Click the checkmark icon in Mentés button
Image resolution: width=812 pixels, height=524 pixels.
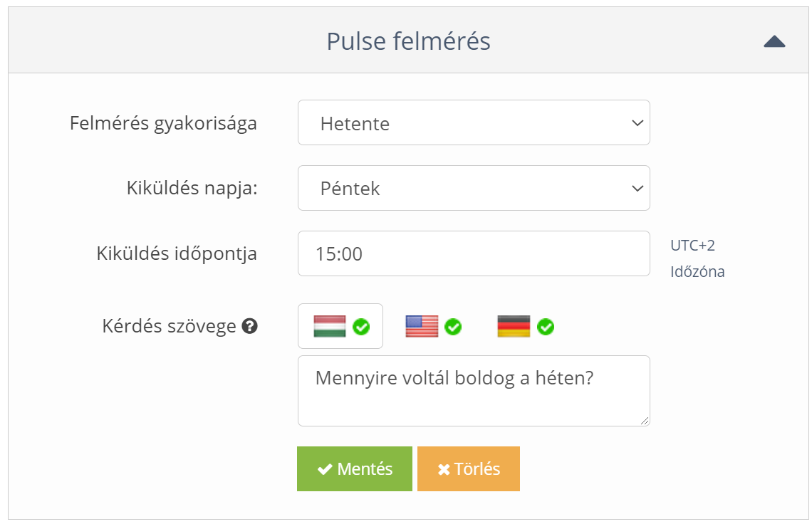point(325,469)
